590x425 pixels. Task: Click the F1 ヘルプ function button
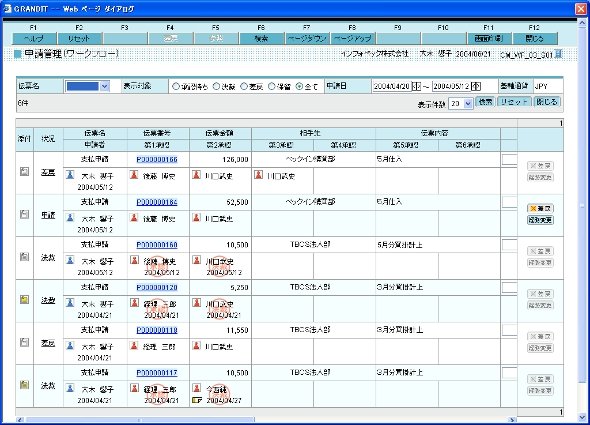click(34, 38)
